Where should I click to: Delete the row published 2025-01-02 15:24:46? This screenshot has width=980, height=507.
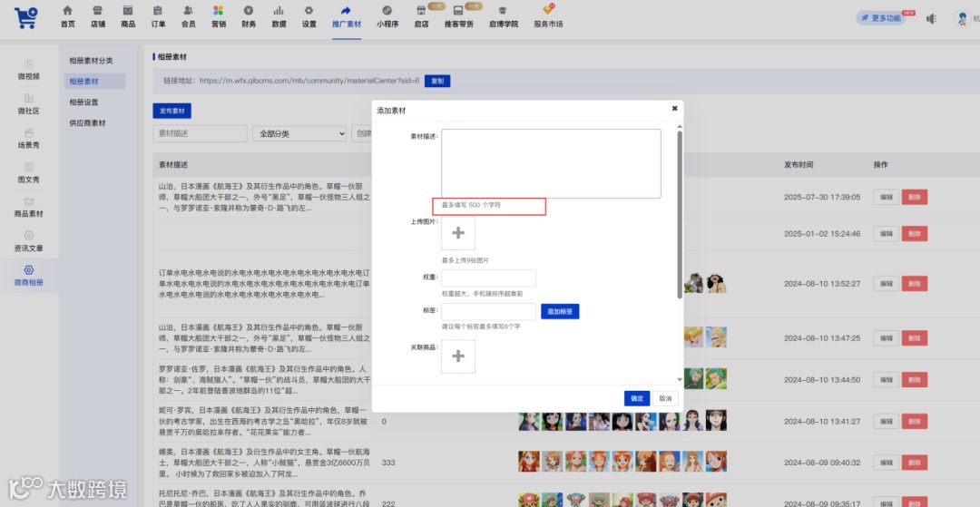[915, 233]
